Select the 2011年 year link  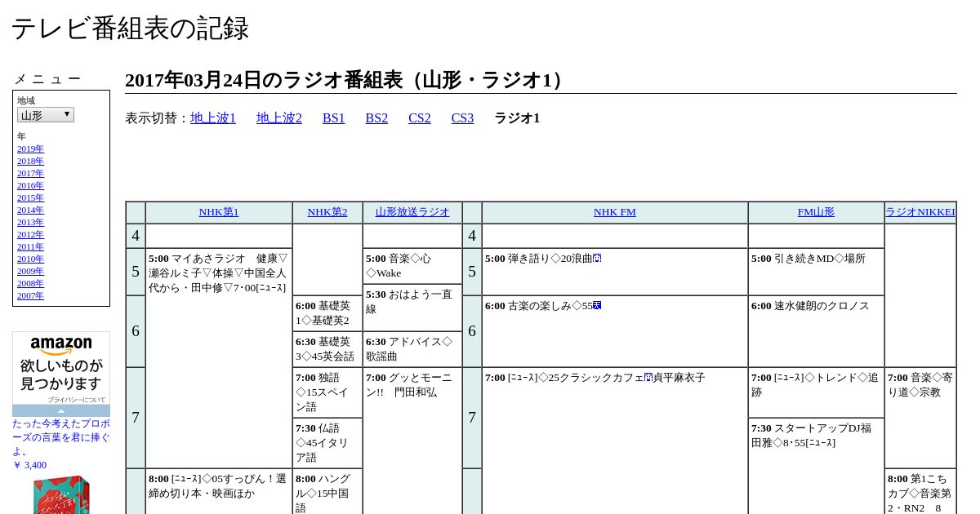[x=30, y=246]
